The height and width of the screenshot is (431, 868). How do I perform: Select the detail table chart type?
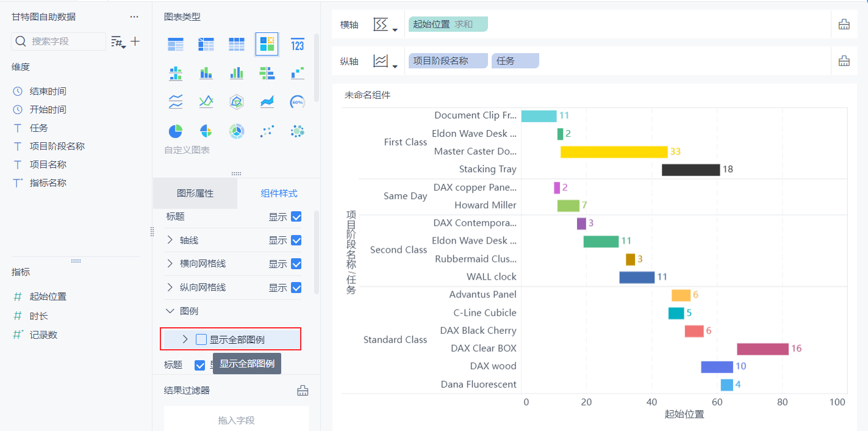pyautogui.click(x=237, y=44)
